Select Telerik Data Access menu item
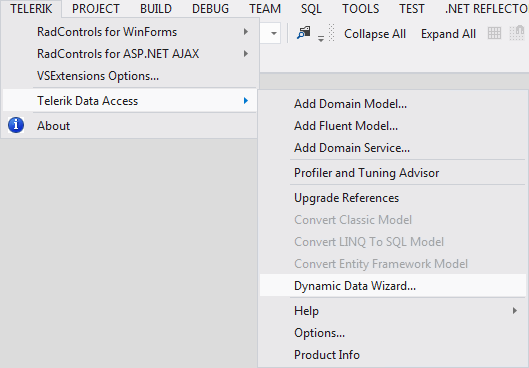Viewport: 529px width, 368px height. pos(130,101)
